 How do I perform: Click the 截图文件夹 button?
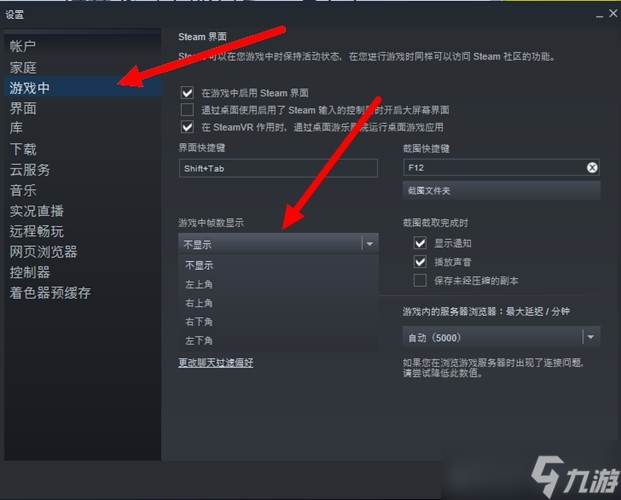click(501, 191)
